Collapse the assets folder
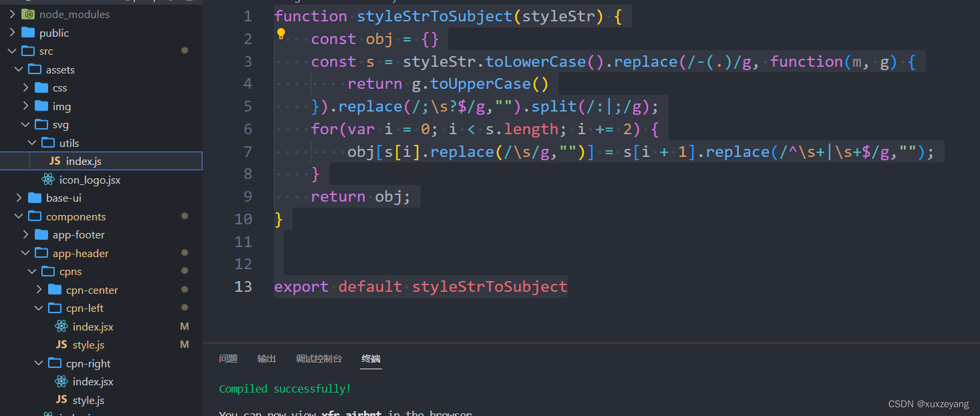980x416 pixels. [x=18, y=69]
